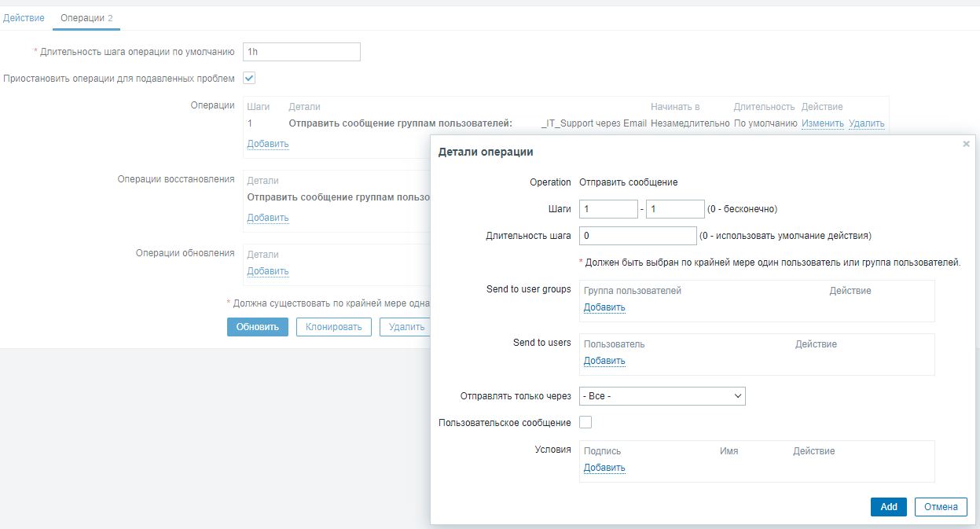
Task: Toggle pause operations for suppressed problems checkbox
Action: coord(249,79)
